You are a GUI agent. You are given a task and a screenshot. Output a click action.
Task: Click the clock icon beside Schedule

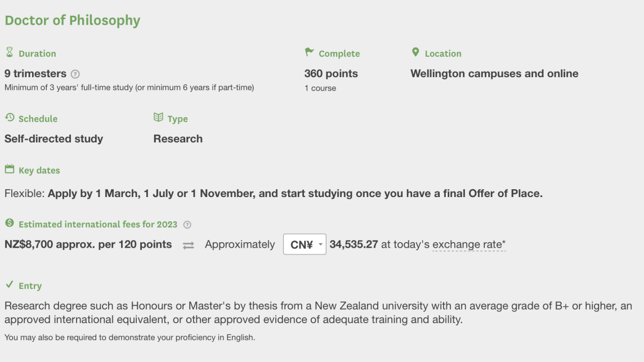(x=10, y=118)
